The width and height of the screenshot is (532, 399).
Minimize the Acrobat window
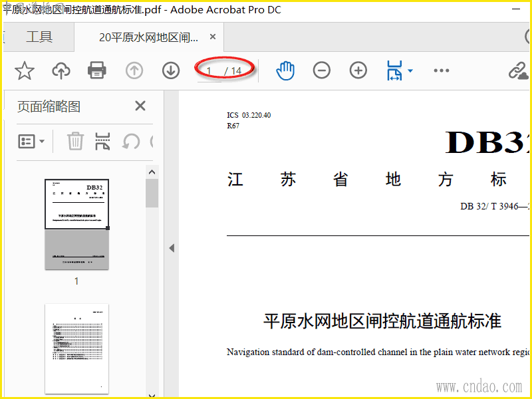point(516,9)
